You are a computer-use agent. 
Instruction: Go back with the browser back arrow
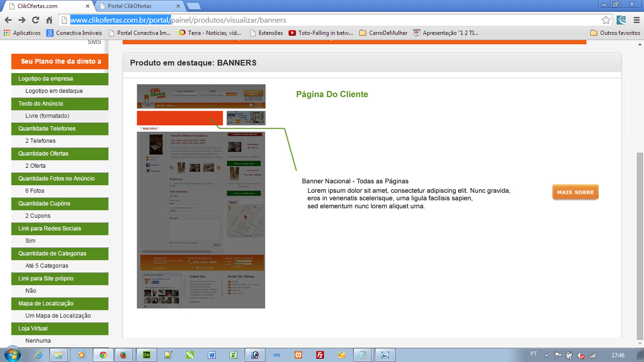[x=8, y=20]
